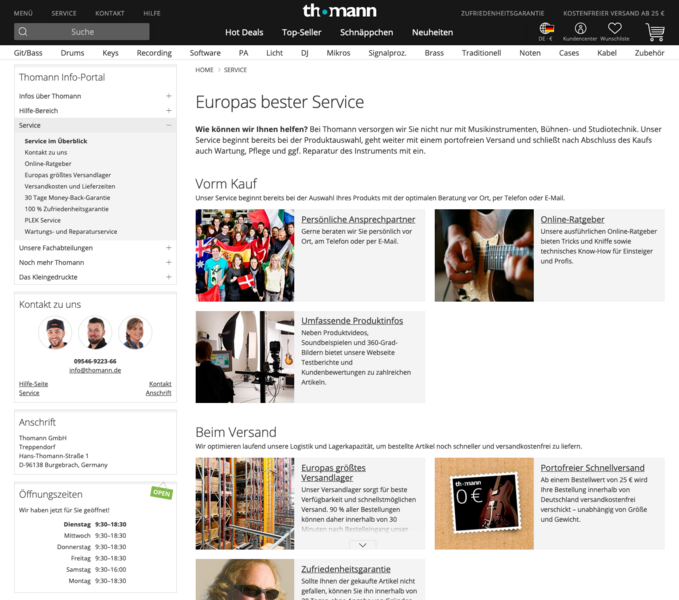Open the Software category
Screen dimensions: 679x600
[x=205, y=53]
